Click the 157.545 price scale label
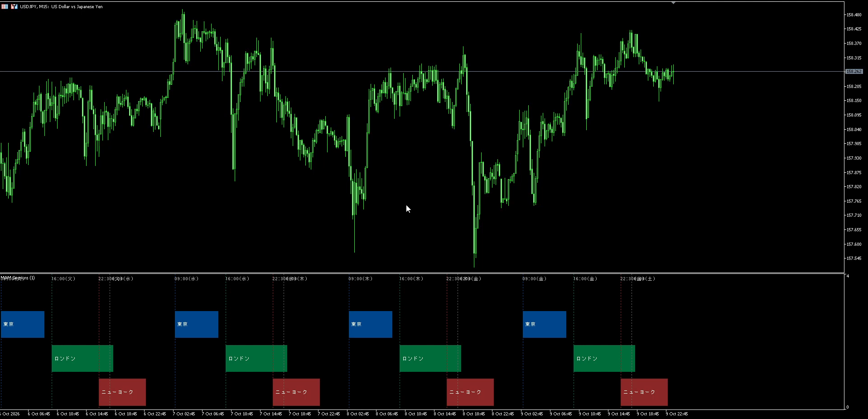The height and width of the screenshot is (419, 868). [x=854, y=258]
